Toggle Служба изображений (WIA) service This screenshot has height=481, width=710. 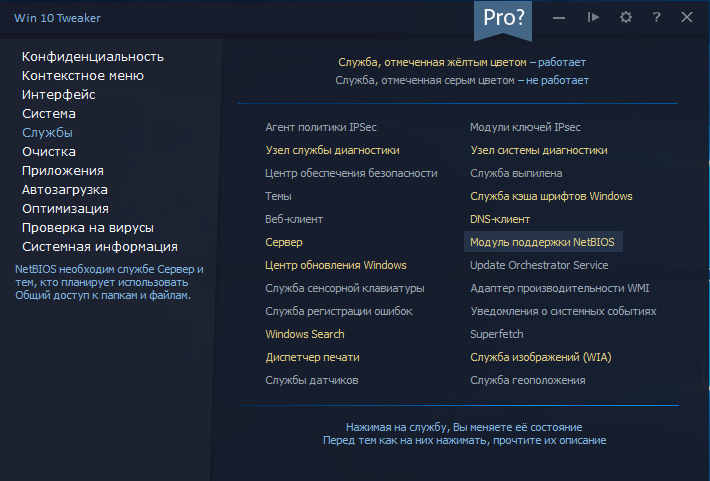pyautogui.click(x=541, y=357)
